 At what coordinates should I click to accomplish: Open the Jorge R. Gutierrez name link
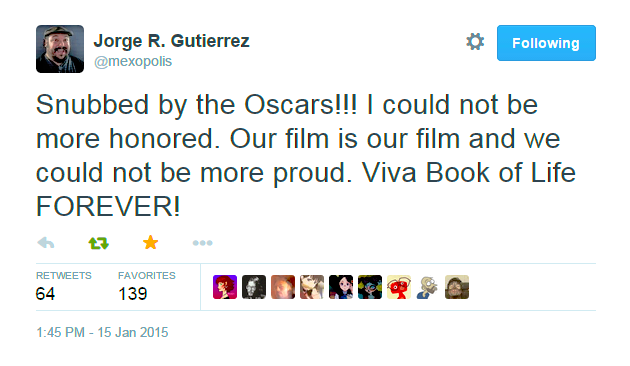[x=172, y=41]
